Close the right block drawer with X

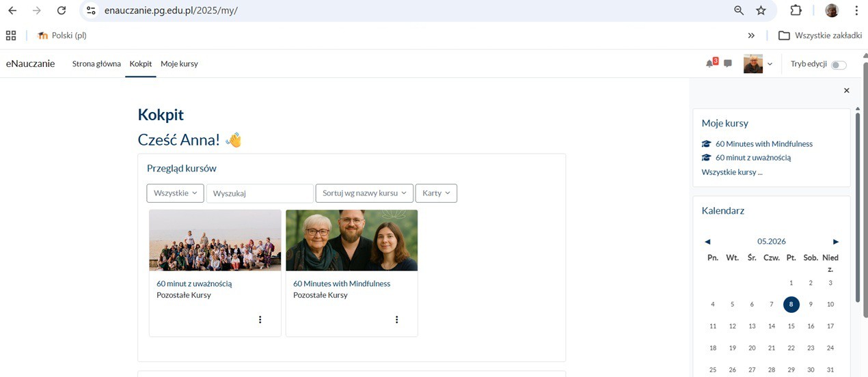pos(846,90)
